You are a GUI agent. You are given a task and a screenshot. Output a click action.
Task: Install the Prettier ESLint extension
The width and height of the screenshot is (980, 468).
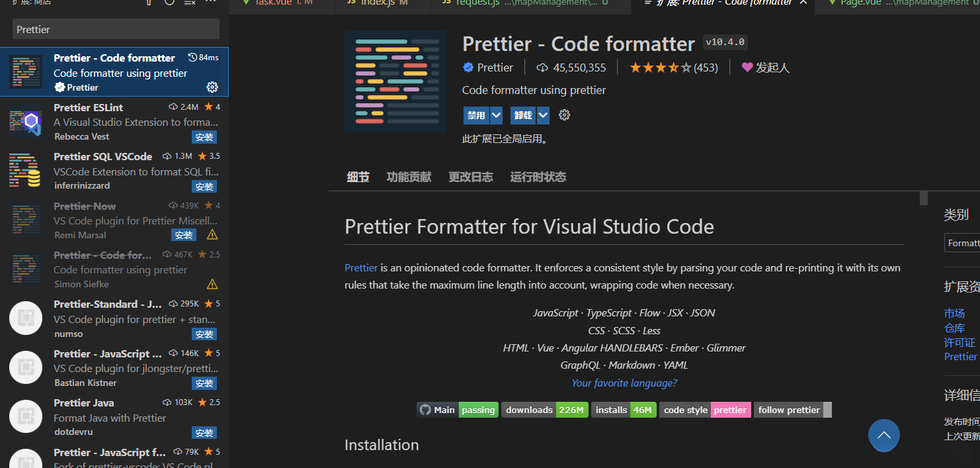204,137
